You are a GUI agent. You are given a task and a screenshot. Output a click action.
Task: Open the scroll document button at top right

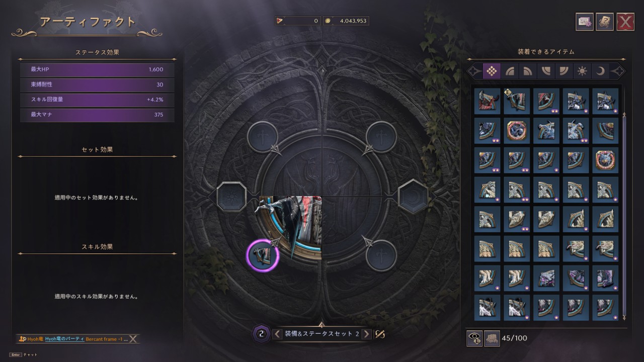[605, 22]
